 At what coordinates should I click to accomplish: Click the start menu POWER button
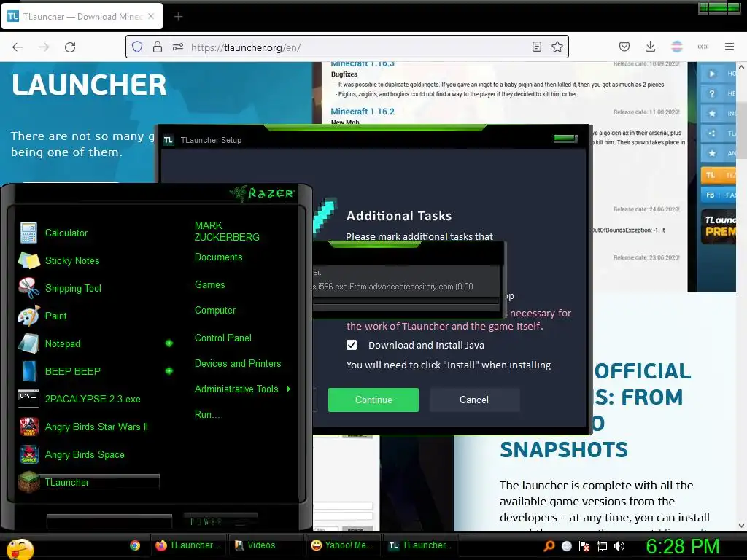(x=220, y=521)
